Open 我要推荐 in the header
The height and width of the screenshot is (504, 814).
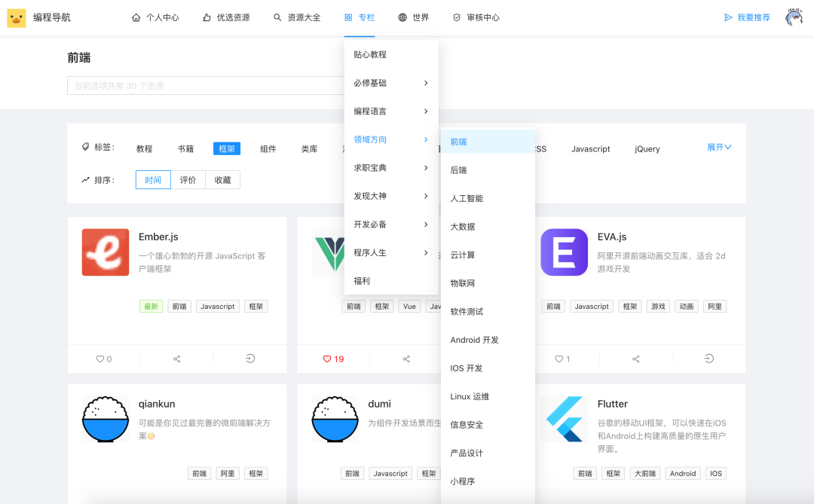tap(747, 17)
